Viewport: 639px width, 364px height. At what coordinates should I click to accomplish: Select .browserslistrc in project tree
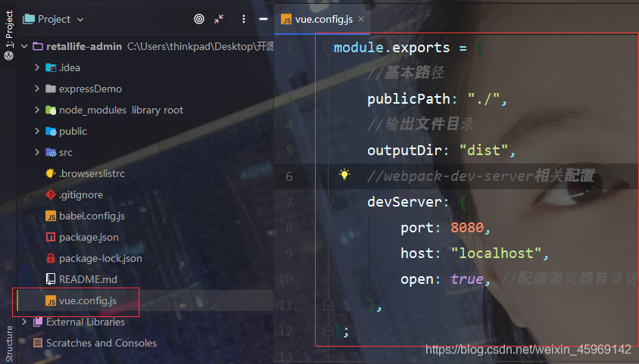tap(92, 173)
